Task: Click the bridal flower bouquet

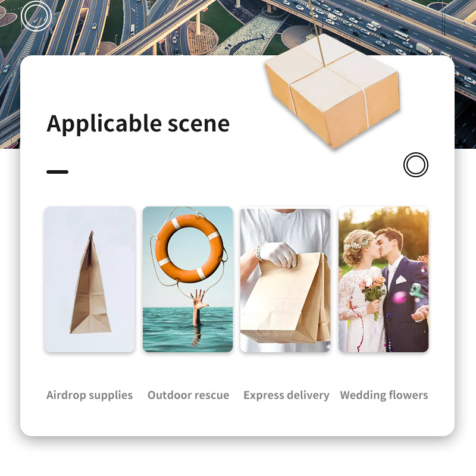Action: pyautogui.click(x=372, y=290)
